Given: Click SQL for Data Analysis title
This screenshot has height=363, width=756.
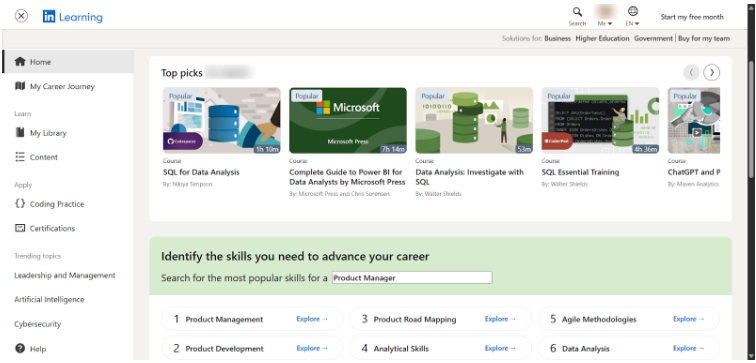Looking at the screenshot, I should 201,172.
